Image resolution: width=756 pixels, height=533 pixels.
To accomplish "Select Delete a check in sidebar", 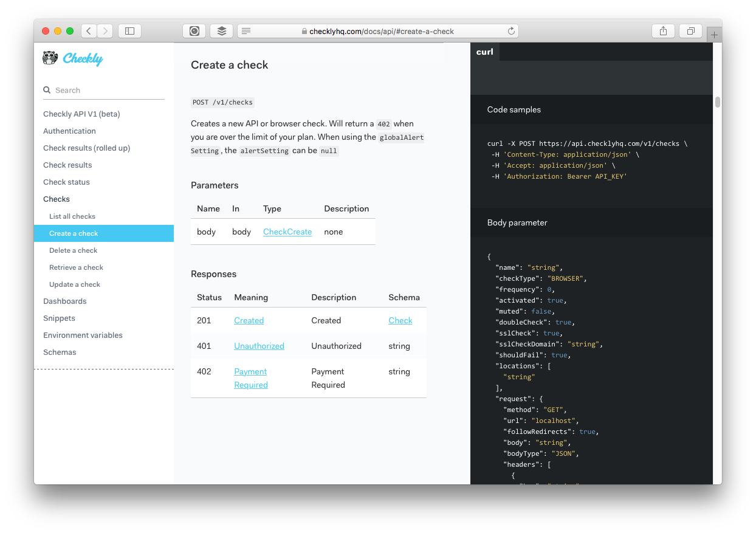I will tap(74, 250).
